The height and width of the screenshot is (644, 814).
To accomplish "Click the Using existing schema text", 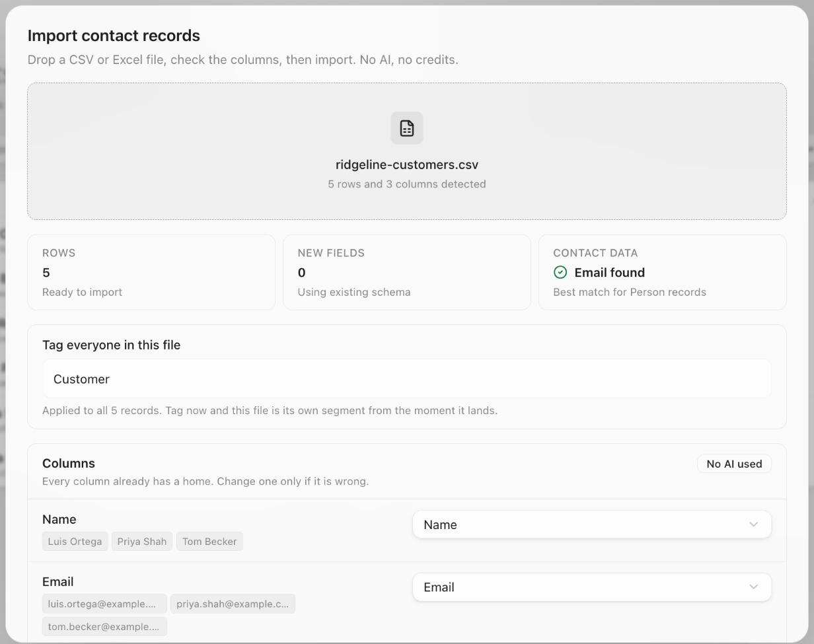I will click(x=354, y=292).
